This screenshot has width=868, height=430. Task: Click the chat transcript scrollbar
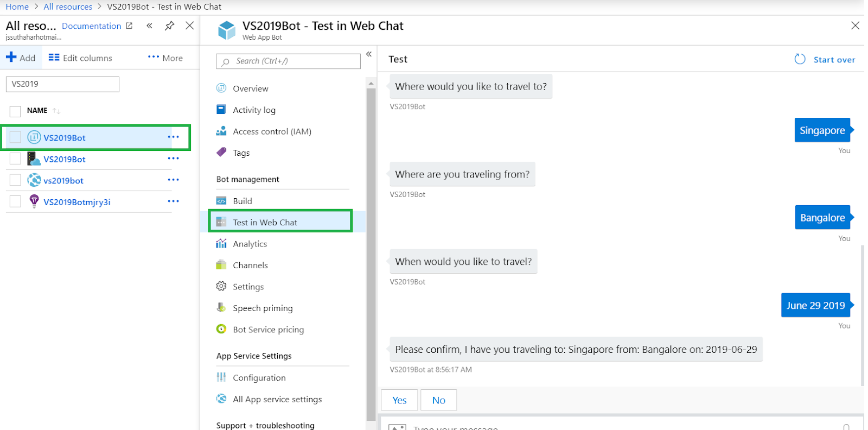click(862, 315)
